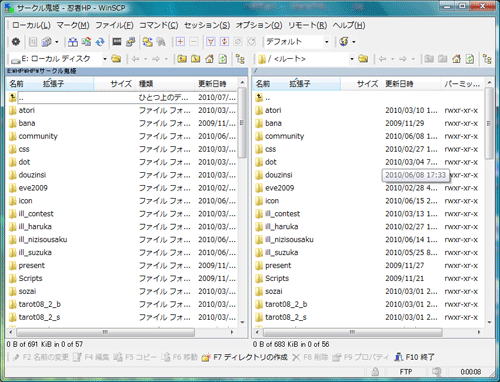Refresh the remote panel

[x=470, y=59]
